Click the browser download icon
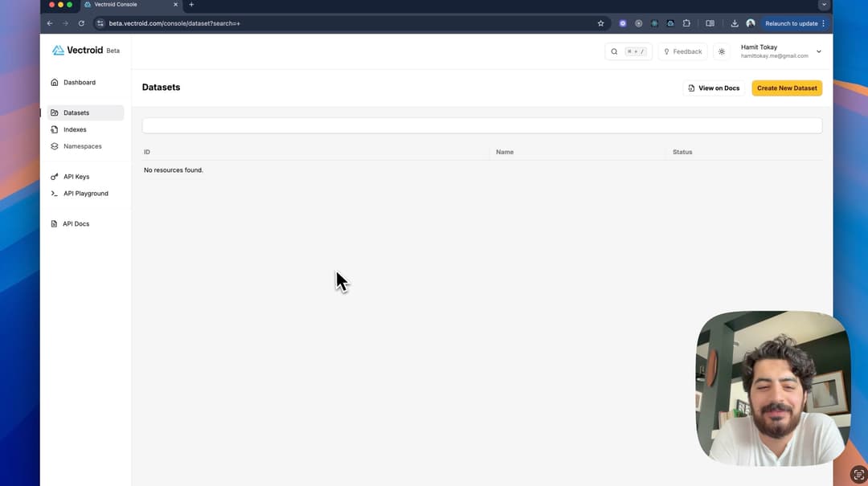This screenshot has width=868, height=486. [735, 23]
